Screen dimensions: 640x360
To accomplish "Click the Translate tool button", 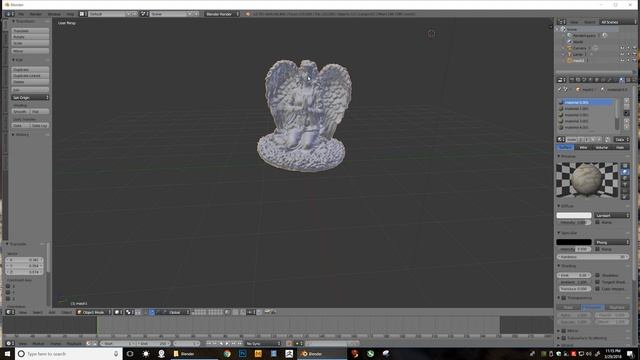I will coord(30,31).
